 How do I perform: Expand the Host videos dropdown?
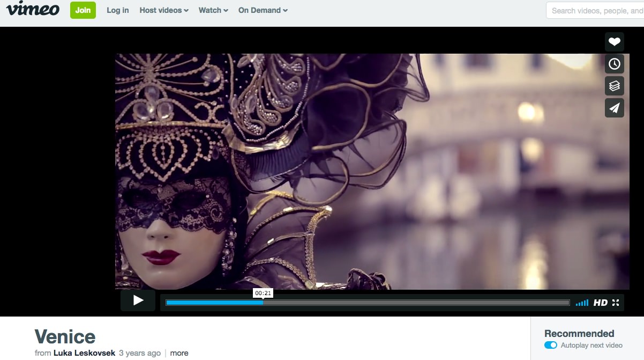(x=164, y=10)
